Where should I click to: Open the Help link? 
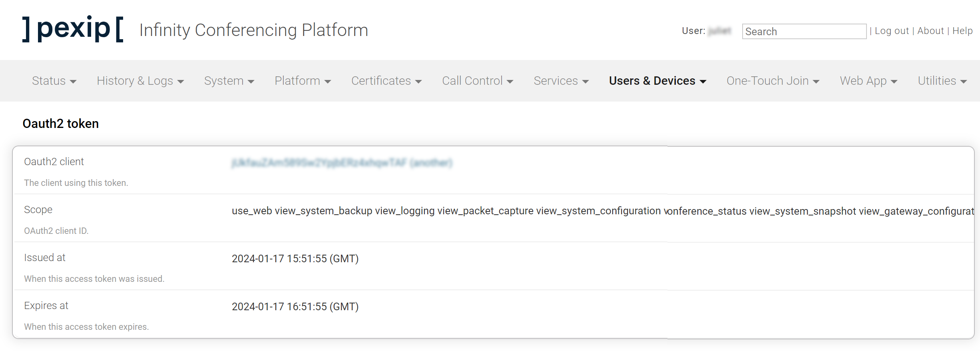(x=962, y=31)
